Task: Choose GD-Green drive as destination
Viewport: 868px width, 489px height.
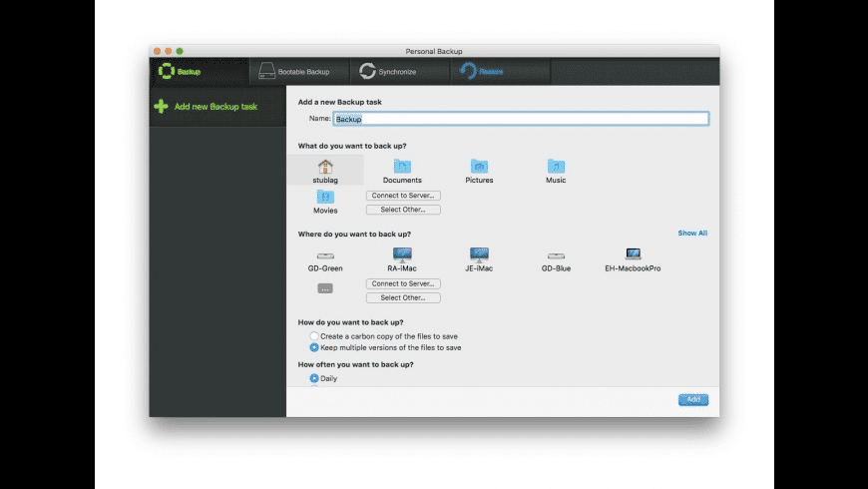Action: (325, 255)
